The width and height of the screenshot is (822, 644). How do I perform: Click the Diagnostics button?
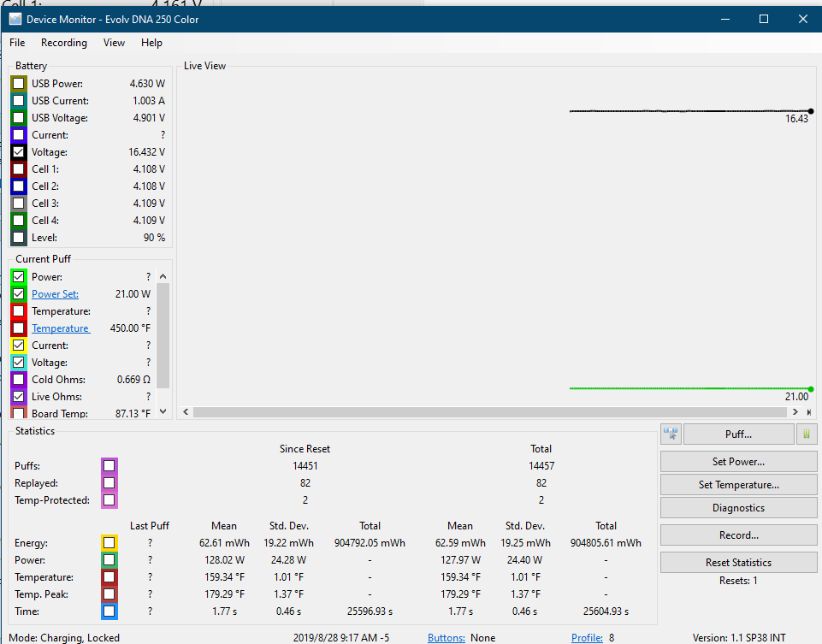point(738,508)
